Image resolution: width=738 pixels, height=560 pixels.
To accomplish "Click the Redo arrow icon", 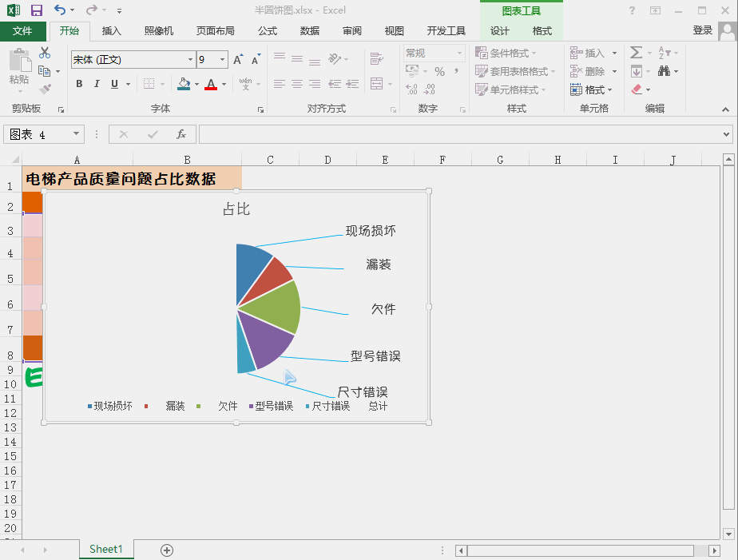I will (x=92, y=10).
